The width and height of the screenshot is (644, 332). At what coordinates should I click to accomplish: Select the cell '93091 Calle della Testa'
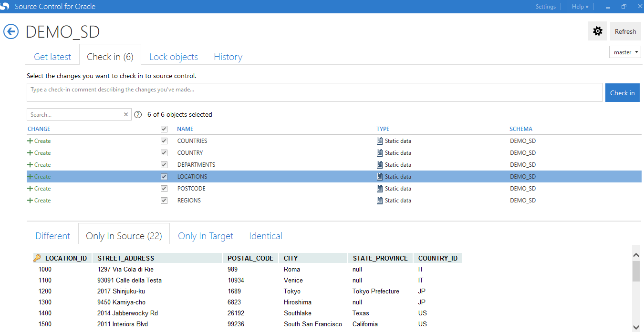[129, 281]
